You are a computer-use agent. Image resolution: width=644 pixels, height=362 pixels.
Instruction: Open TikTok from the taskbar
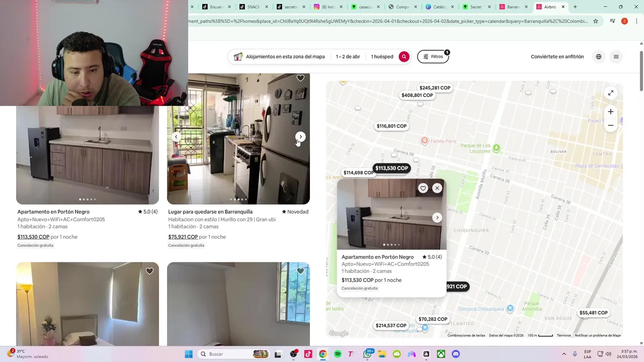point(308,354)
